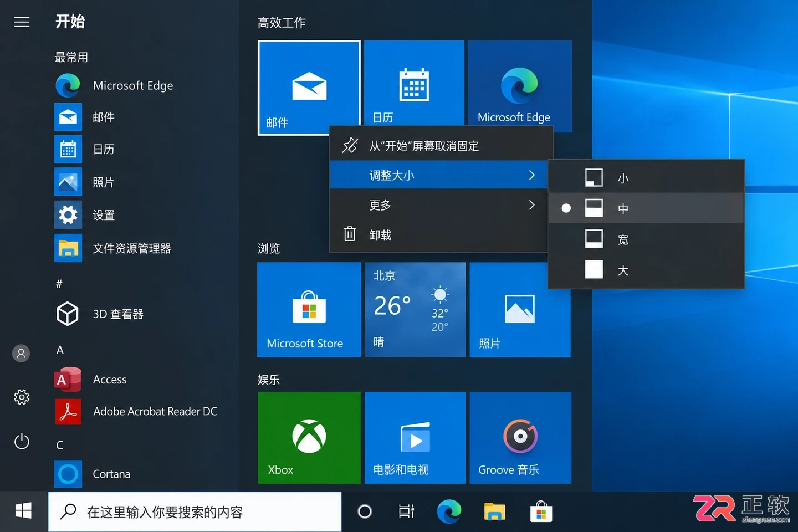Open the user account icon in sidebar
Image resolution: width=798 pixels, height=532 pixels.
(x=21, y=354)
